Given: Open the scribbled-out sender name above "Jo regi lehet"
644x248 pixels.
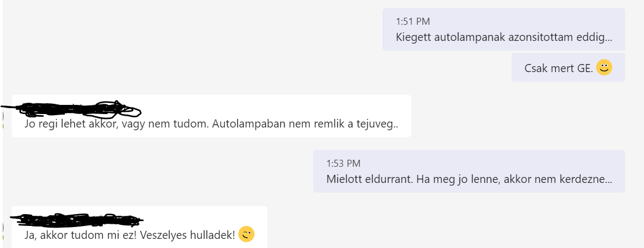Looking at the screenshot, I should click(x=75, y=109).
